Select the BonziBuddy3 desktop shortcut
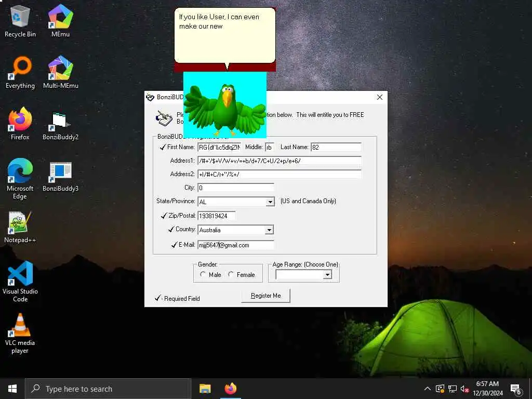Image resolution: width=532 pixels, height=399 pixels. tap(60, 177)
